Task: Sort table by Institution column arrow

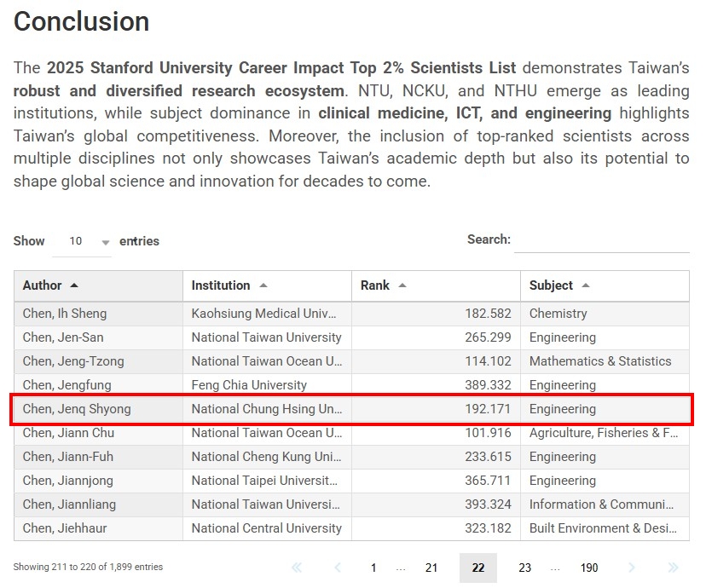Action: 263,285
